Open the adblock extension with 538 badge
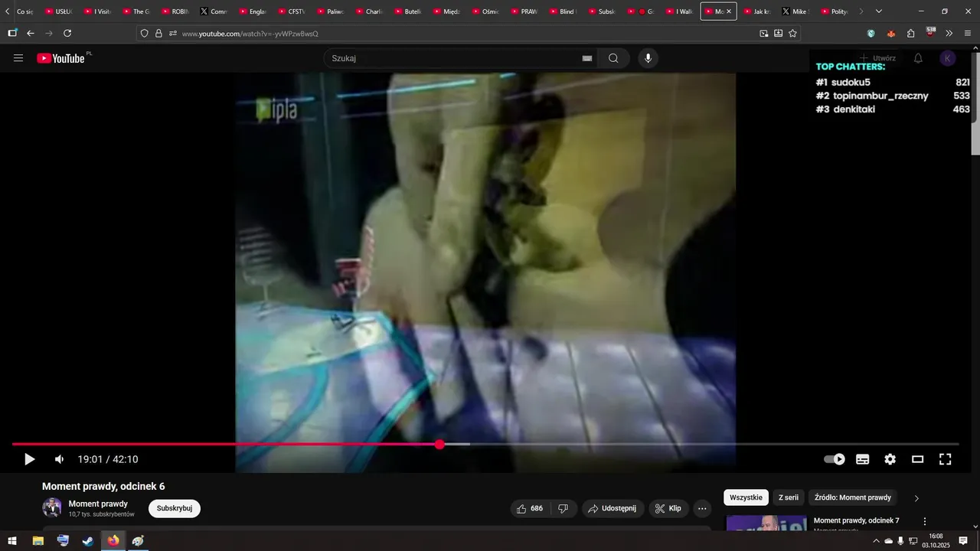 [930, 32]
